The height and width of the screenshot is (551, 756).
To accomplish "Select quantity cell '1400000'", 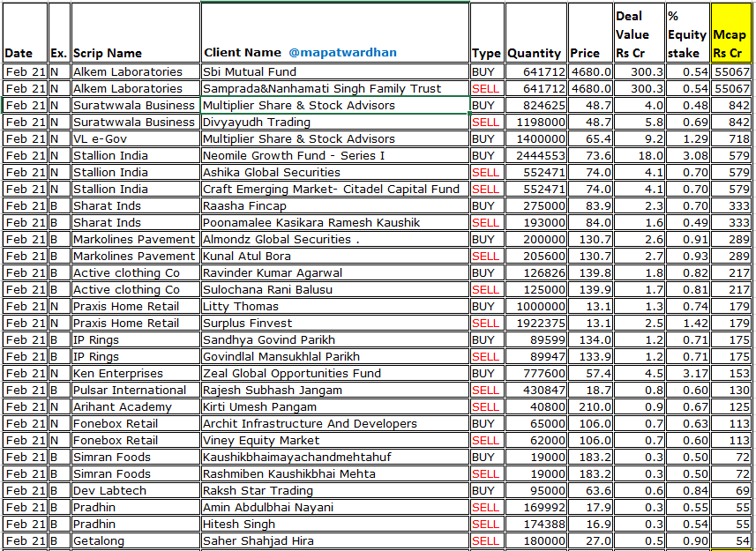I will click(x=535, y=139).
